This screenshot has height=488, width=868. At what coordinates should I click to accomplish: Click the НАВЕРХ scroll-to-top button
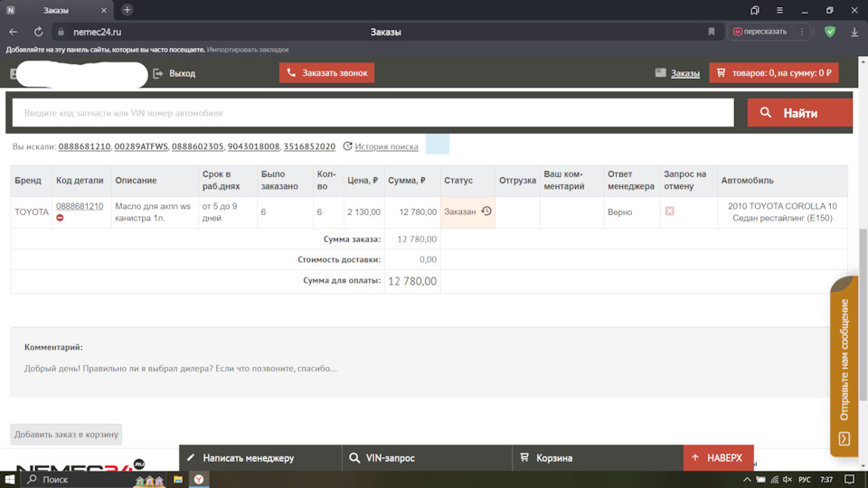(718, 458)
